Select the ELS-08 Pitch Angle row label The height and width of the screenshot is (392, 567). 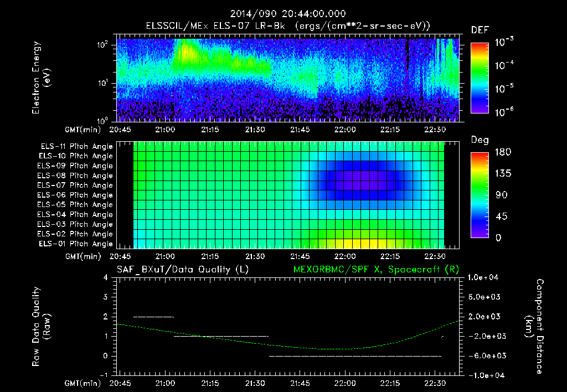[x=75, y=176]
